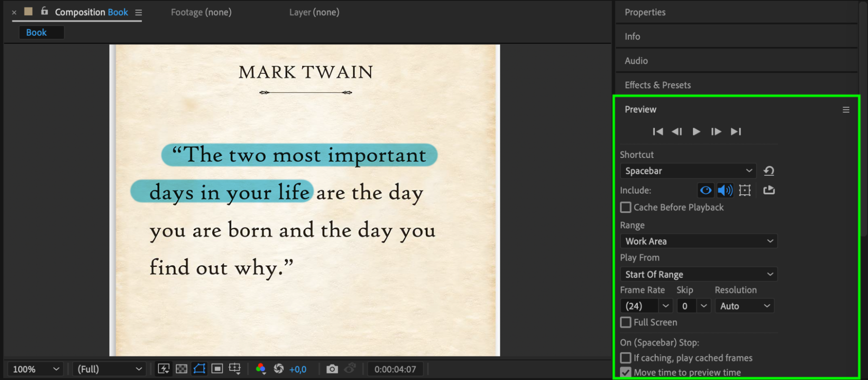Toggle mask and shape path visibility
The height and width of the screenshot is (380, 868).
pyautogui.click(x=199, y=369)
